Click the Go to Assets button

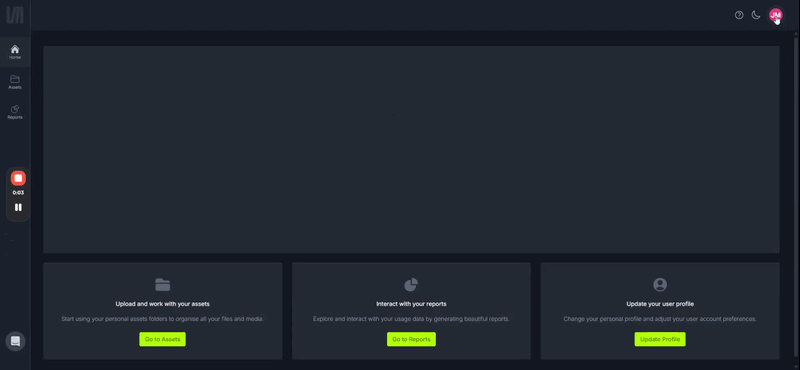point(162,339)
